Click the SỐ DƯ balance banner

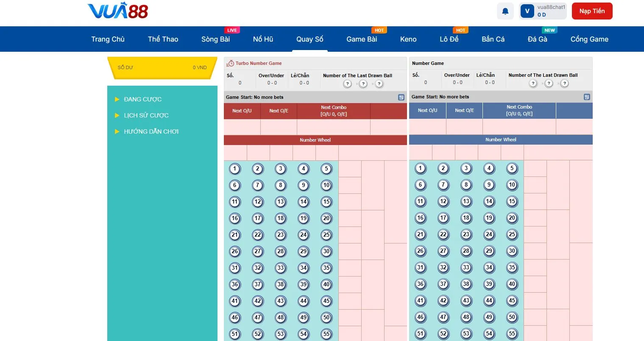point(162,68)
